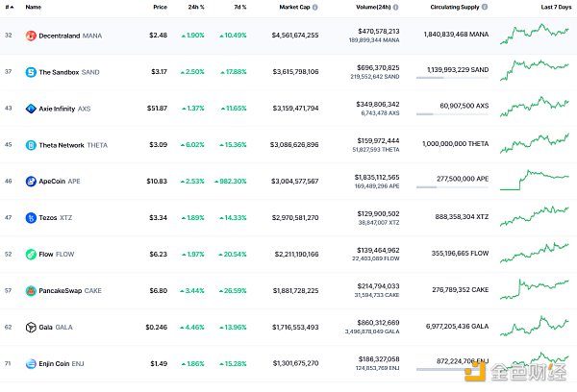
Task: Open the ApeCoin 7-day price chart
Action: pos(541,179)
